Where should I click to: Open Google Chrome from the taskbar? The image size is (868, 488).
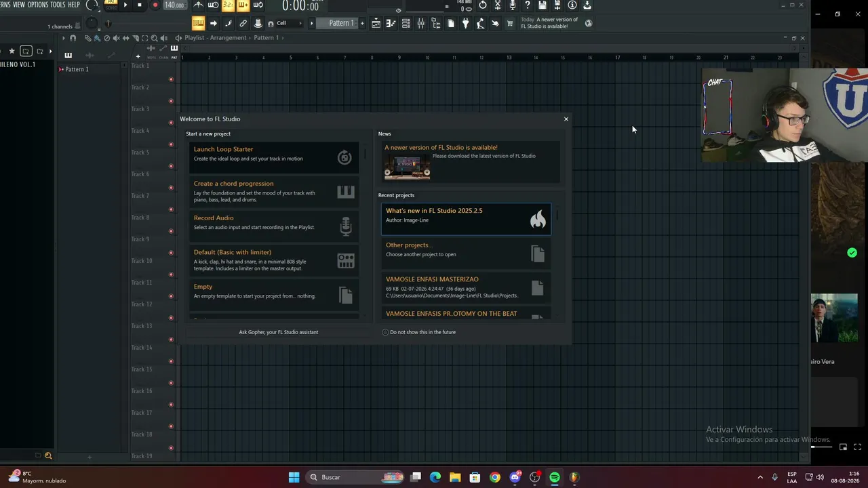[495, 477]
